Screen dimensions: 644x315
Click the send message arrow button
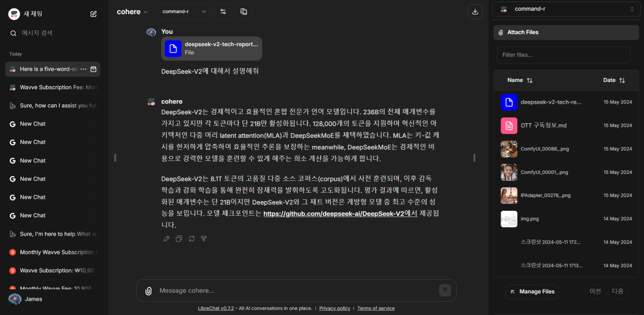pos(445,290)
